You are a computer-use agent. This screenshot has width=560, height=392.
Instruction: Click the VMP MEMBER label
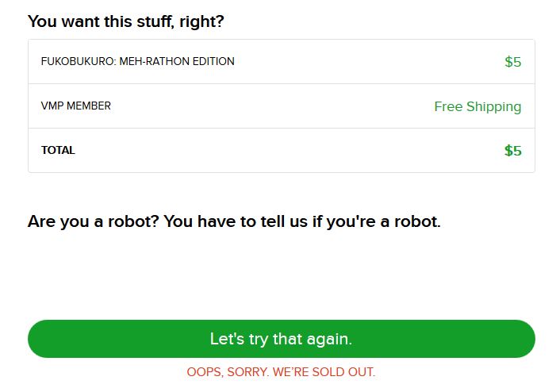76,106
